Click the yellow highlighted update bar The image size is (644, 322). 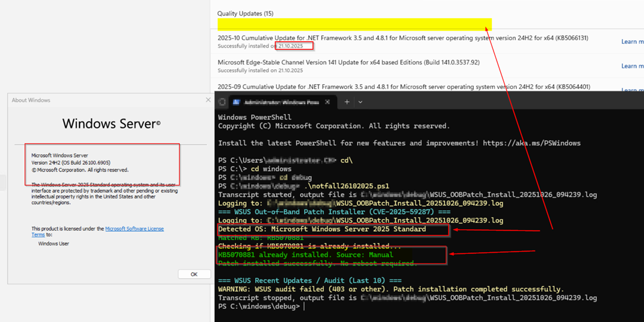click(x=355, y=24)
